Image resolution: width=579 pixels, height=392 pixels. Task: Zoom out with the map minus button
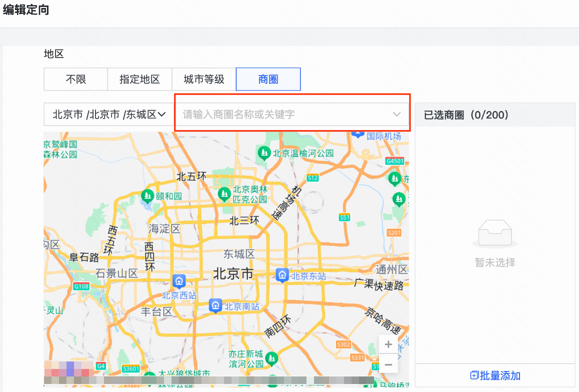pos(388,365)
